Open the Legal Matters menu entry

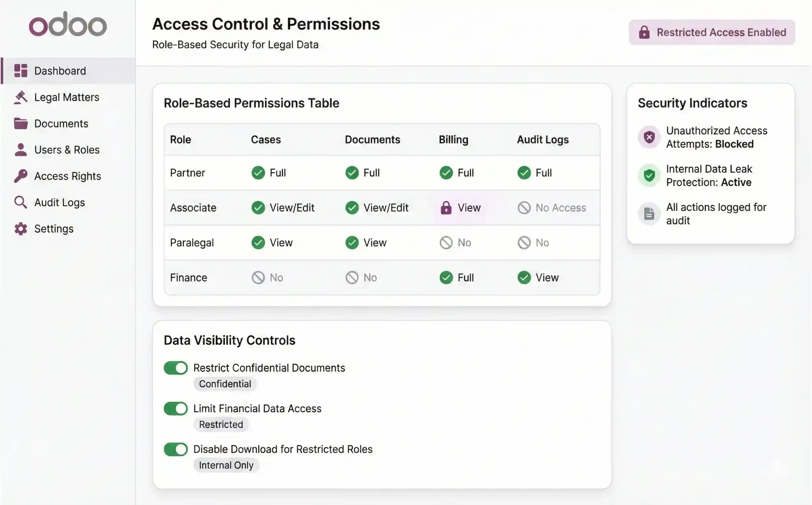66,97
